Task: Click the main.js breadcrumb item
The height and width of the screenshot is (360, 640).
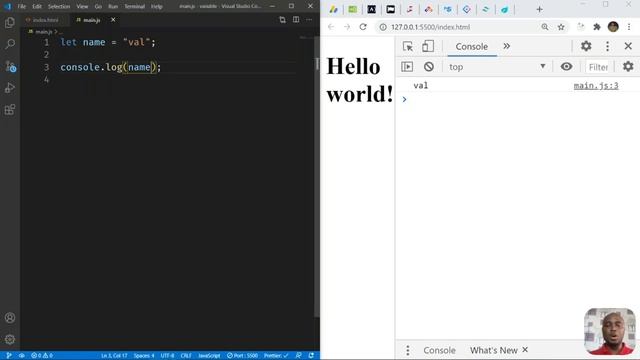Action: (43, 31)
